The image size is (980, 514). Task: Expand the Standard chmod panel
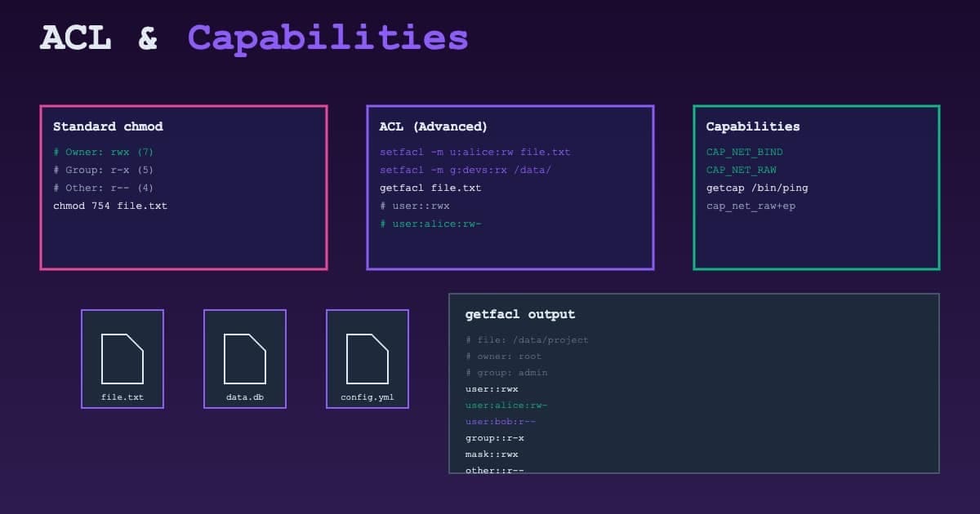coord(108,126)
